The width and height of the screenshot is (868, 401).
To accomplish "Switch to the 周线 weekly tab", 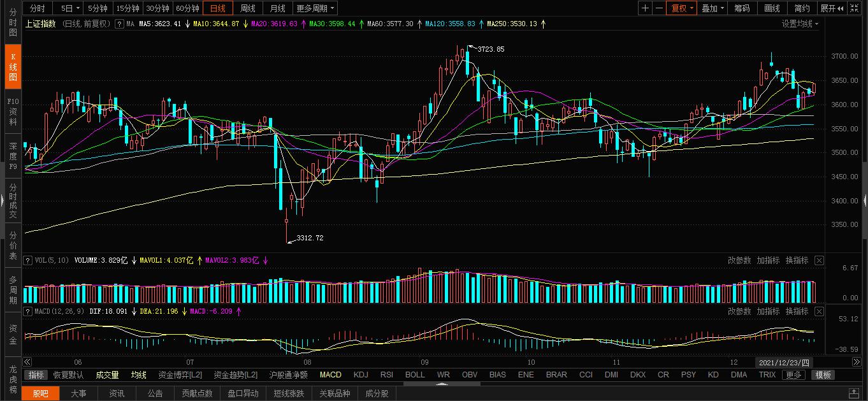I will click(247, 8).
